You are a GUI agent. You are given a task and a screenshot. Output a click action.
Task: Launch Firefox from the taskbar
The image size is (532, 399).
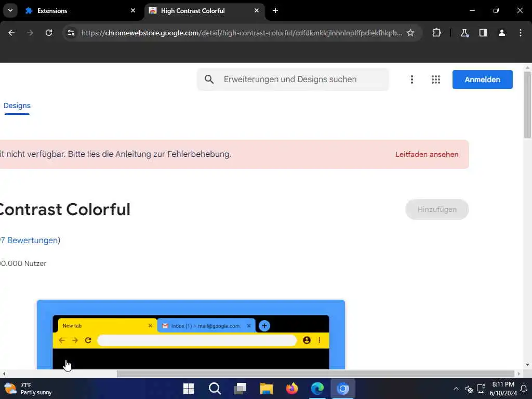pyautogui.click(x=292, y=389)
